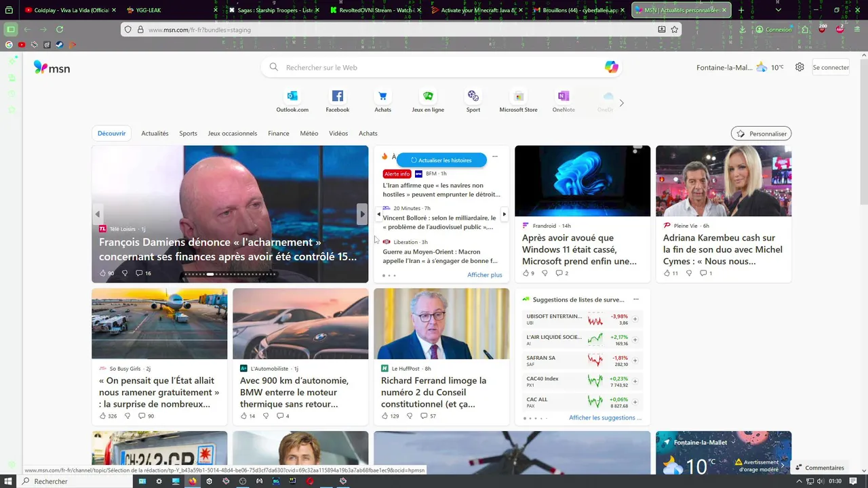This screenshot has width=868, height=488.
Task: Open the Commentaires feedback button
Action: (820, 468)
